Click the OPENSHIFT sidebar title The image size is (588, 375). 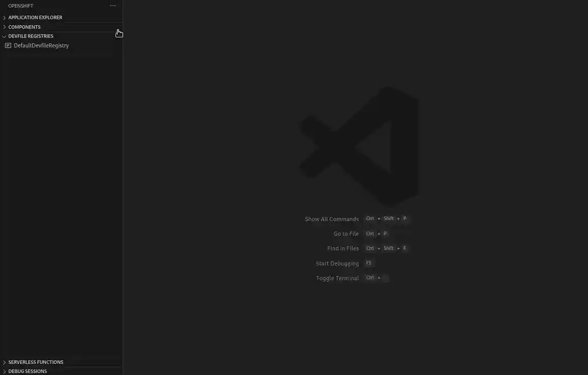point(21,6)
